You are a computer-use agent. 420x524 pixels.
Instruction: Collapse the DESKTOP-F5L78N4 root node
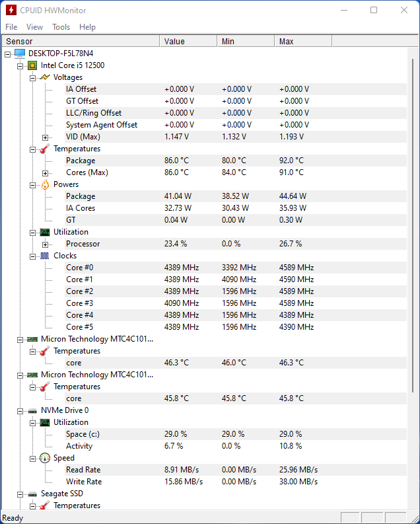pyautogui.click(x=7, y=54)
